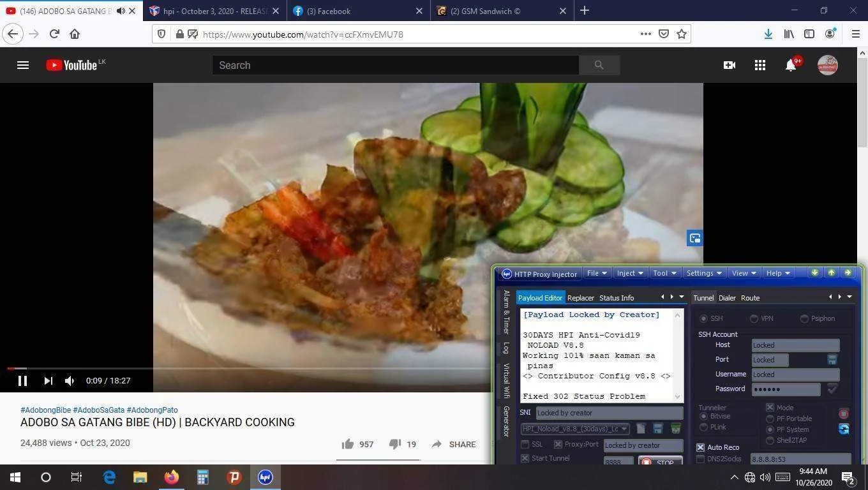Click Firefox back arrow button
Image resolution: width=868 pixels, height=490 pixels.
tap(13, 34)
